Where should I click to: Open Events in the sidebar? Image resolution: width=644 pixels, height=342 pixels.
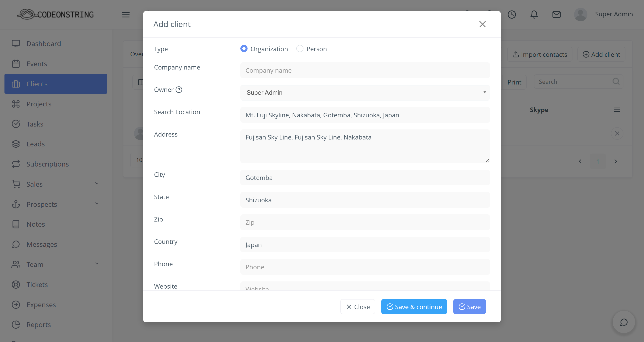56,63
